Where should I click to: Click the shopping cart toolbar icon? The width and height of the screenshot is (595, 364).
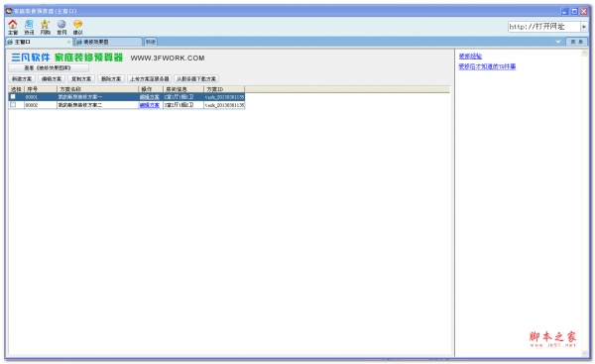click(46, 25)
